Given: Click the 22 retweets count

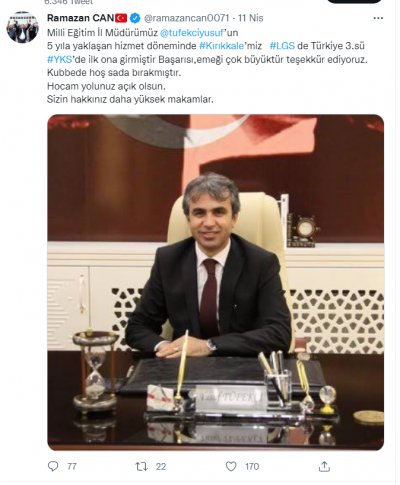Looking at the screenshot, I should [x=161, y=466].
